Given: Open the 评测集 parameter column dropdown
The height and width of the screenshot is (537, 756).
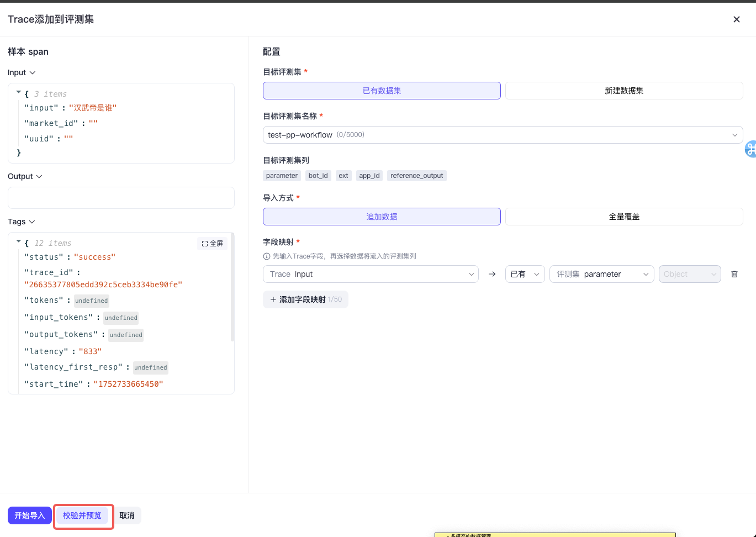Looking at the screenshot, I should 602,274.
